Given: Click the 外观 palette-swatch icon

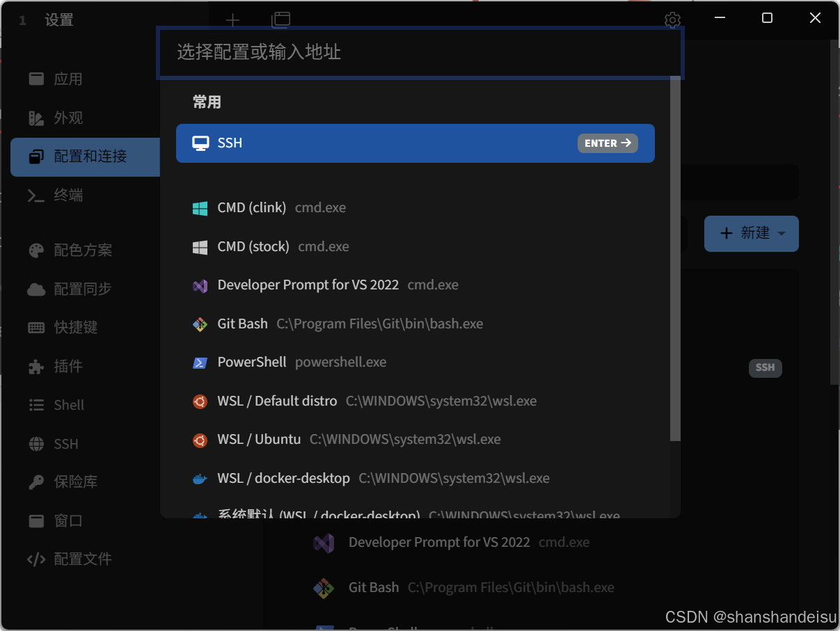Looking at the screenshot, I should pyautogui.click(x=36, y=118).
